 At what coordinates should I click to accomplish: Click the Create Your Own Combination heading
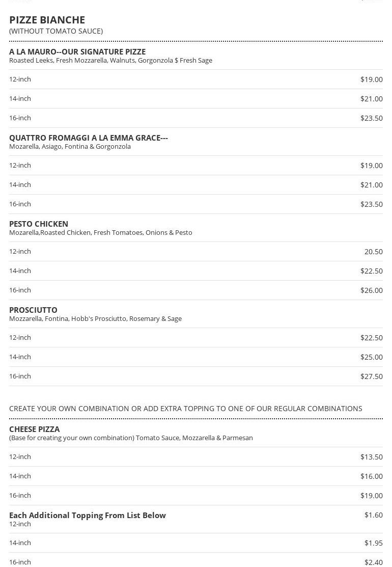(x=186, y=409)
